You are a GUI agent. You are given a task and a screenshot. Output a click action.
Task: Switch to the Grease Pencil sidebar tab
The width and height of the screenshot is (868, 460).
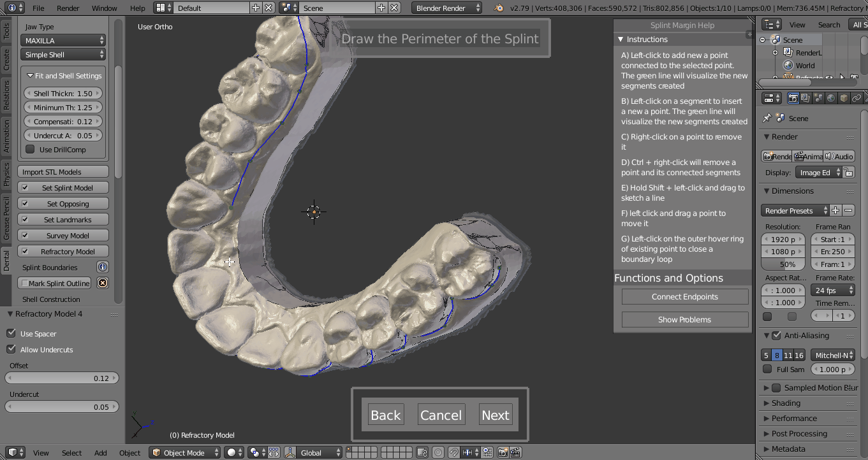click(x=6, y=219)
